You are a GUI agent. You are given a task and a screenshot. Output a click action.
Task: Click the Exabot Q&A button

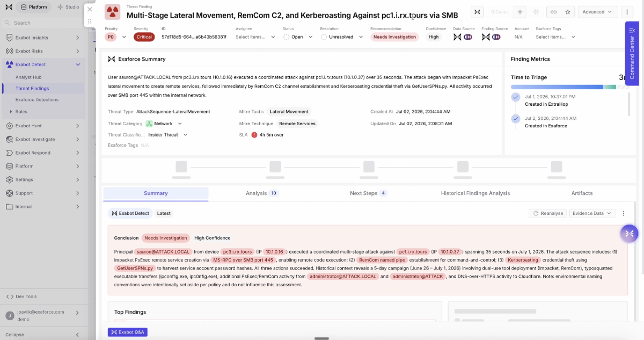point(127,332)
